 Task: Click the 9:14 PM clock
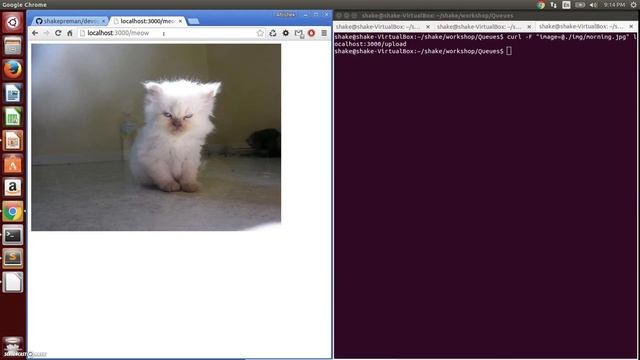pyautogui.click(x=614, y=5)
